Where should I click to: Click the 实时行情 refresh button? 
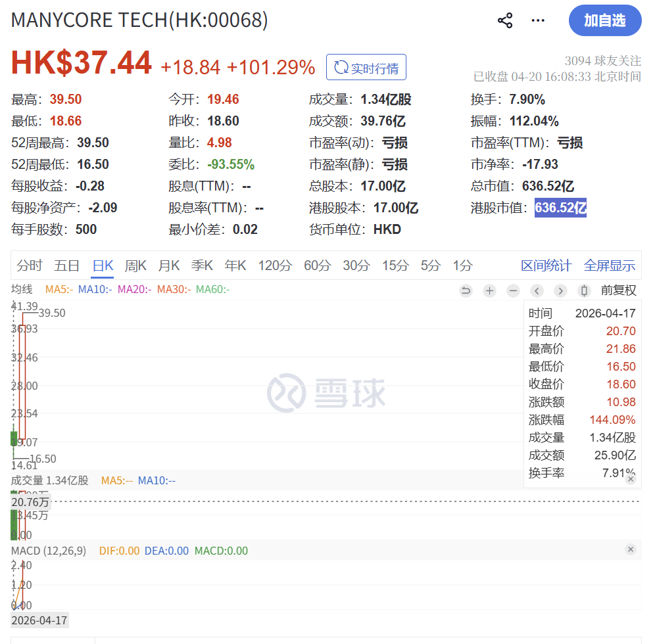coord(366,67)
